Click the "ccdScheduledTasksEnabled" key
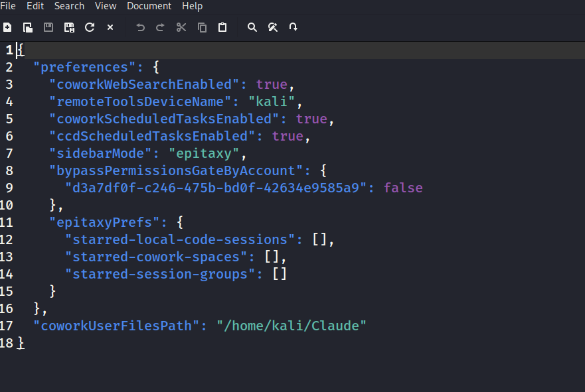Viewport: 585px width, 392px height. pyautogui.click(x=152, y=137)
